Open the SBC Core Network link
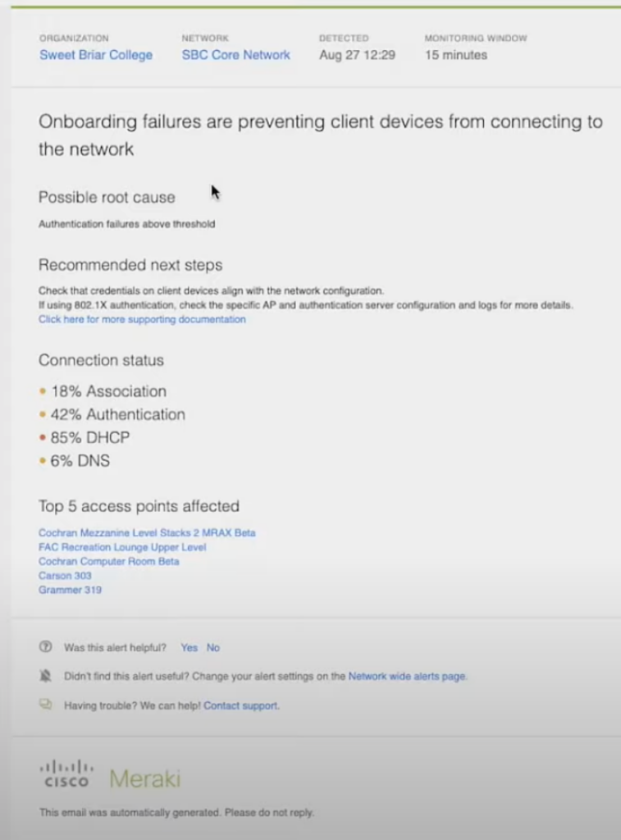Viewport: 621px width, 840px height. (235, 55)
